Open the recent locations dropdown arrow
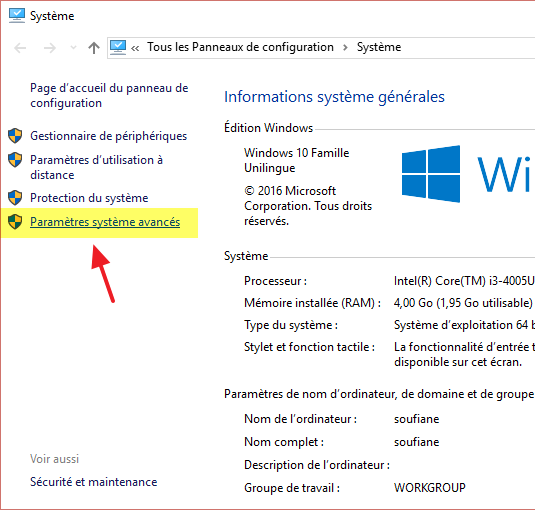Screen dimensions: 535x510 coord(73,47)
